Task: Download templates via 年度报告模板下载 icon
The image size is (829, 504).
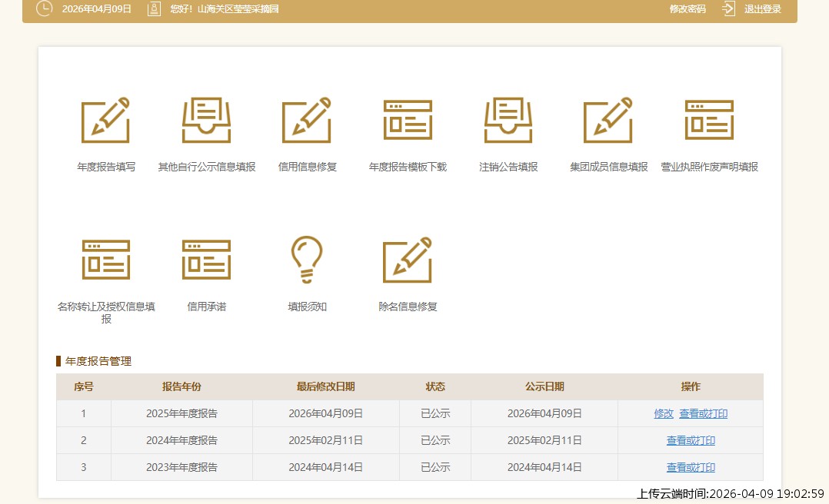Action: click(408, 119)
